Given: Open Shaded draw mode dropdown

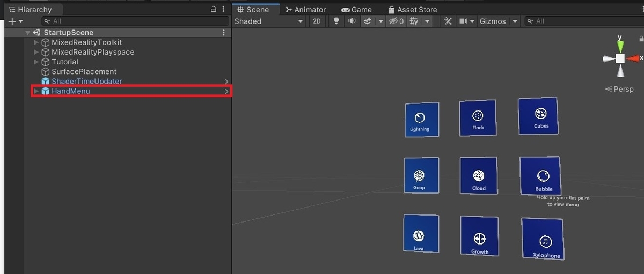Looking at the screenshot, I should (x=269, y=21).
